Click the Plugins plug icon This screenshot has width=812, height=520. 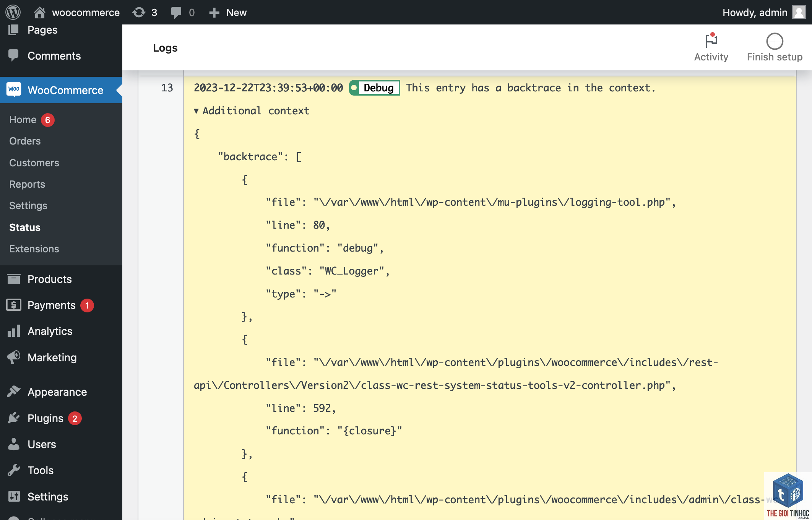(13, 418)
